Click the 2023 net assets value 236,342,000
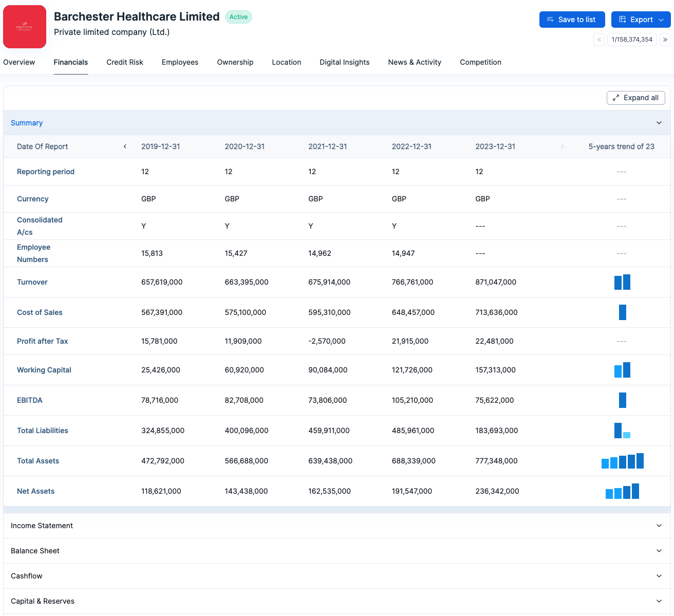The image size is (674, 616). tap(497, 491)
